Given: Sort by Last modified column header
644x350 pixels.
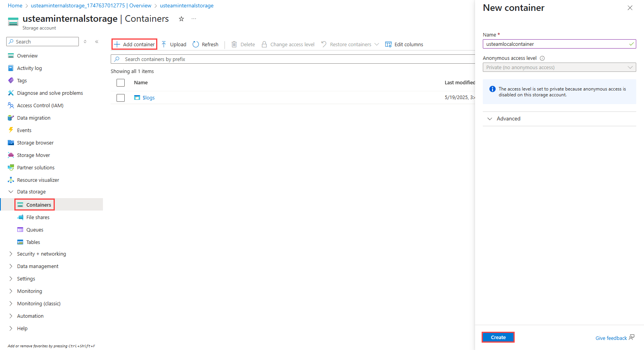Looking at the screenshot, I should [460, 83].
